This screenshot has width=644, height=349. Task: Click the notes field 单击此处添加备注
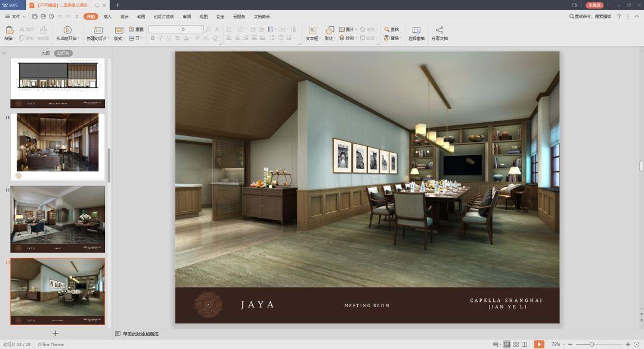(141, 334)
